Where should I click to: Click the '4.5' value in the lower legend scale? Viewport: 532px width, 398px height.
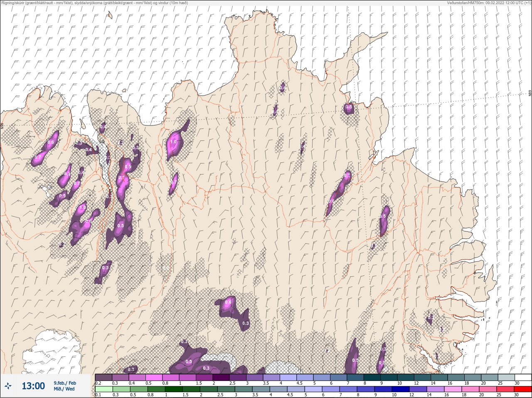[x=290, y=395]
